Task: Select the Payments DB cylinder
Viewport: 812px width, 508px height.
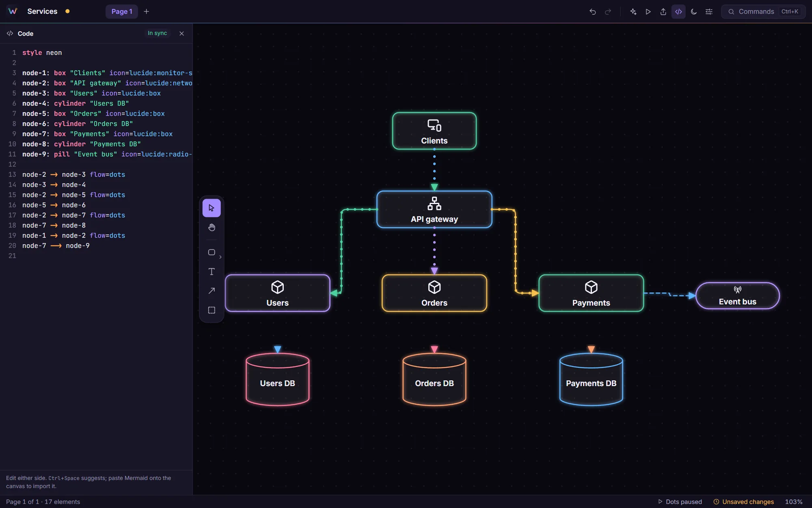Action: (x=591, y=380)
